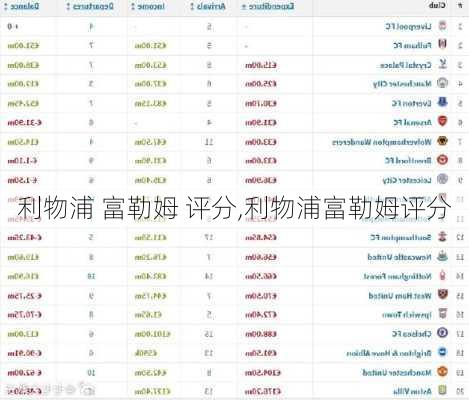Click the Club column header
The width and height of the screenshot is (469, 400).
437,6
